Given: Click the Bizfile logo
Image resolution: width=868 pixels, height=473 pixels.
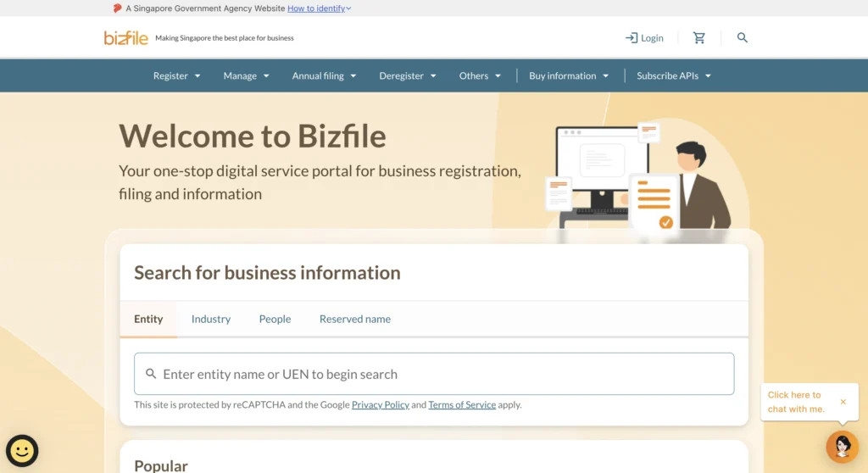Looking at the screenshot, I should [126, 37].
